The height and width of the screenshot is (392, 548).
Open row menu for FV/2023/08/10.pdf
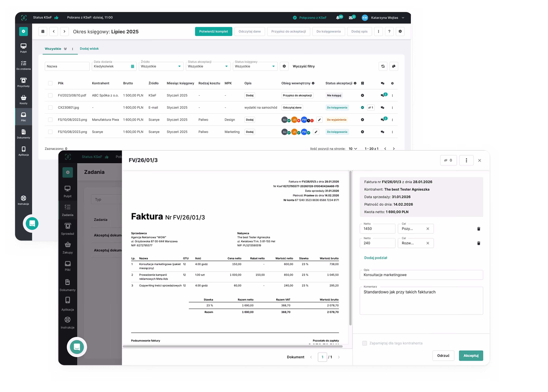[392, 95]
